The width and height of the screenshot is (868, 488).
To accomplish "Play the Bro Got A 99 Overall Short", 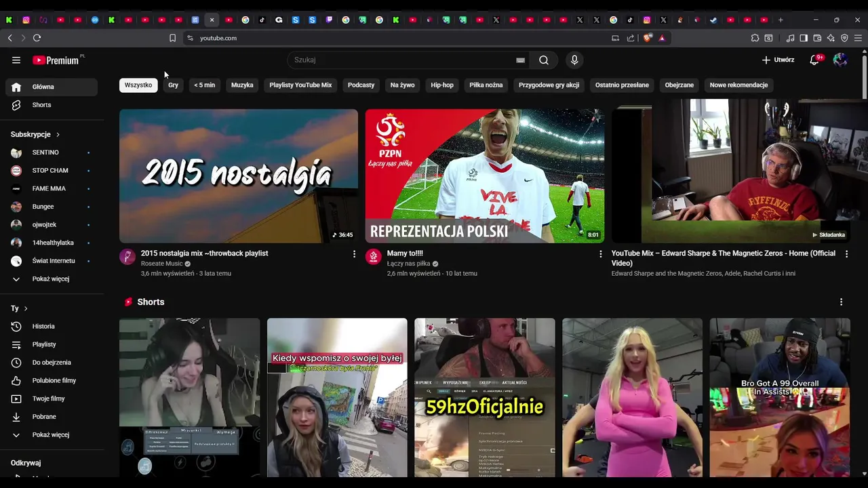I will pyautogui.click(x=780, y=398).
